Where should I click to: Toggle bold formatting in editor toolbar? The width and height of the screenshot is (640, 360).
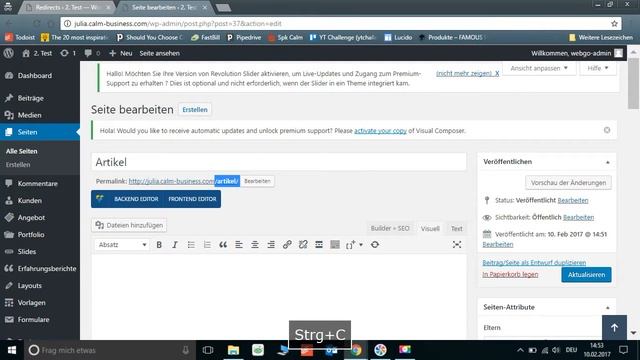pyautogui.click(x=159, y=244)
